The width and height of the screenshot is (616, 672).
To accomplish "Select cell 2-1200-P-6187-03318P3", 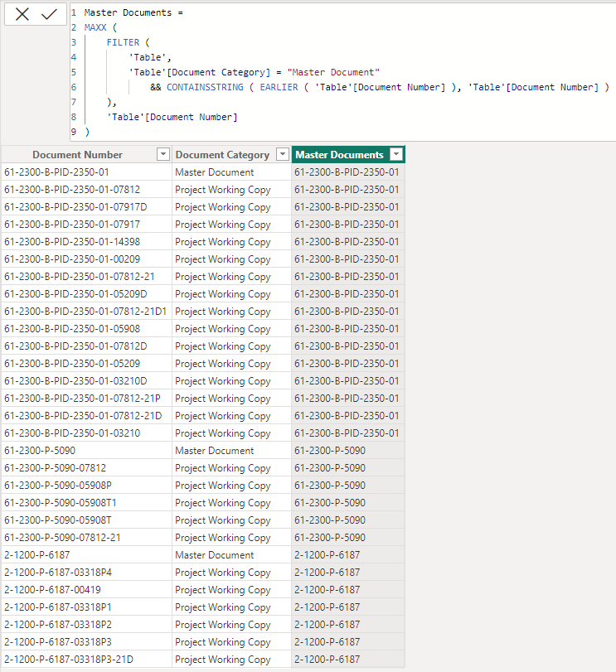I will click(86, 642).
